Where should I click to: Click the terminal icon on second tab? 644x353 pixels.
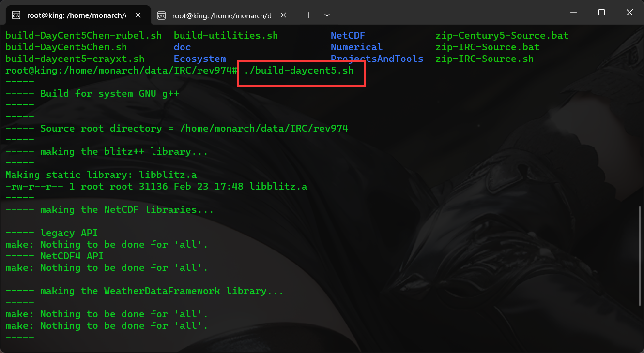coord(161,15)
